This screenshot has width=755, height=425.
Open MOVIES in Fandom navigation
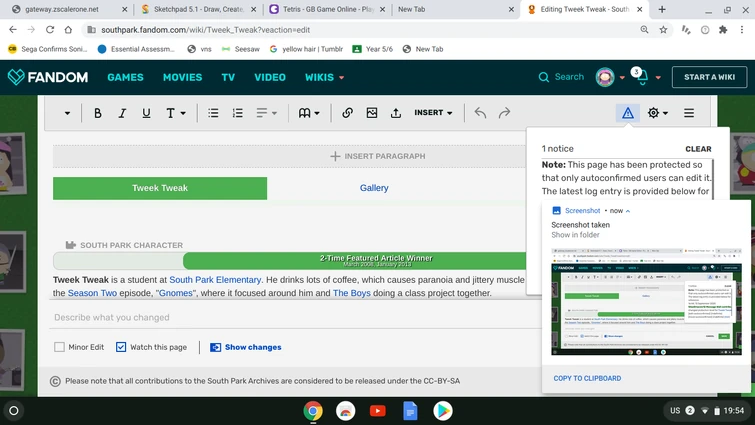click(x=182, y=77)
